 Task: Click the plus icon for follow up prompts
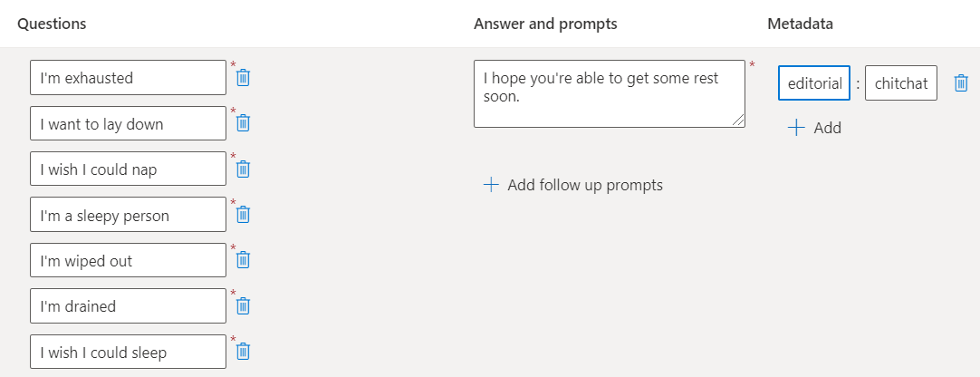[x=491, y=185]
